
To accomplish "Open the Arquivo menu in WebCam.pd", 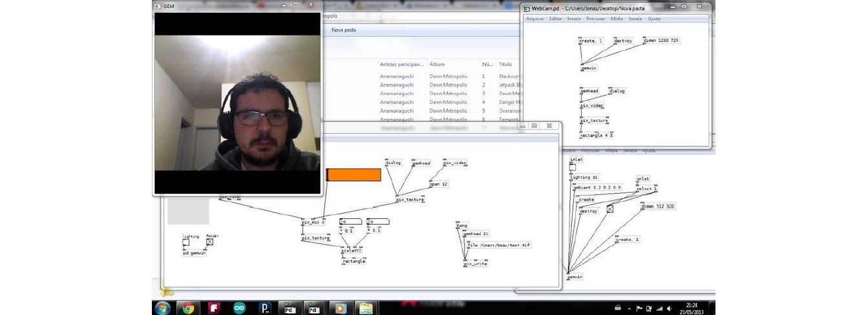I will (x=535, y=19).
